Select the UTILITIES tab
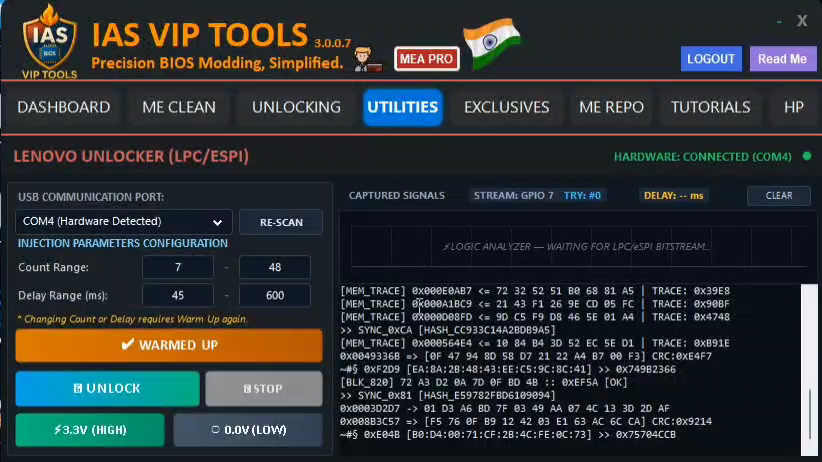The height and width of the screenshot is (462, 822). click(x=403, y=107)
